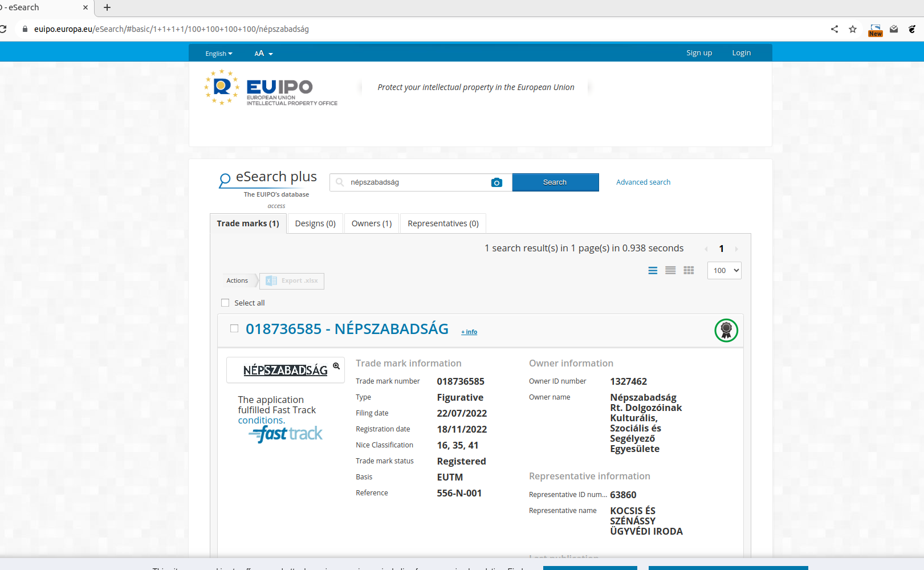Click the Figurative type value
Image resolution: width=924 pixels, height=570 pixels.
pos(460,397)
